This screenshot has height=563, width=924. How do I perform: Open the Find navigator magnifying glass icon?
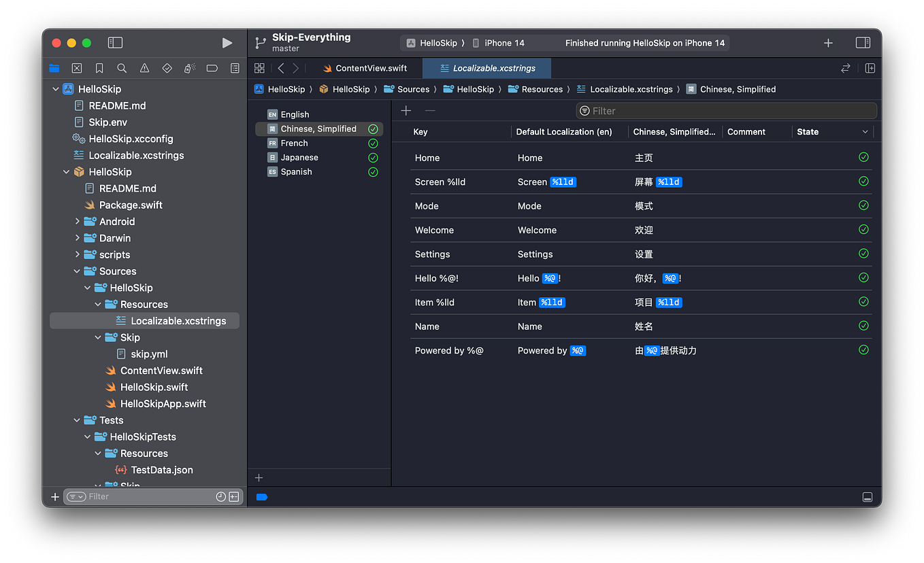121,68
